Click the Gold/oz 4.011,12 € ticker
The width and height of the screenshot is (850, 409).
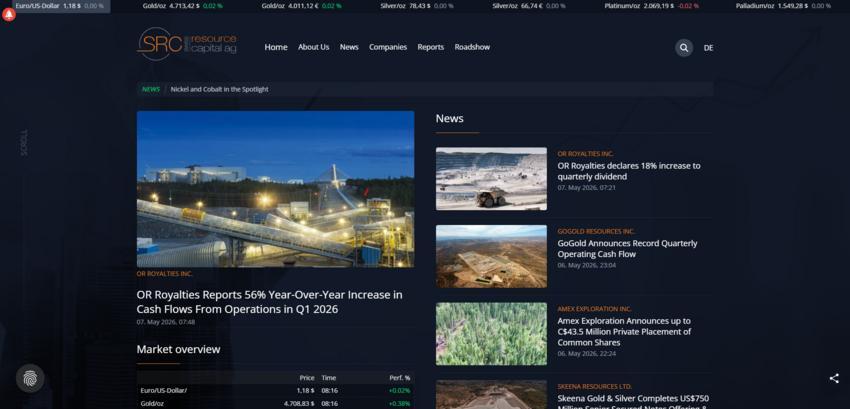point(301,6)
